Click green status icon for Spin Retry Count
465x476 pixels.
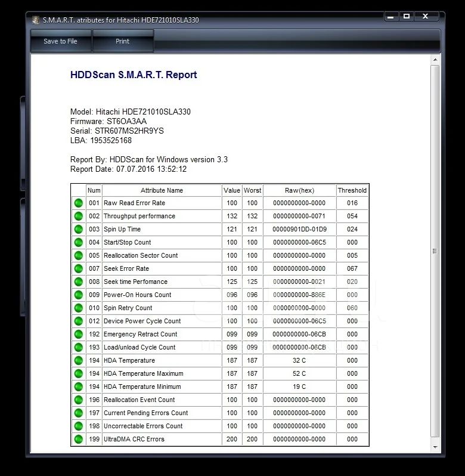click(x=79, y=308)
